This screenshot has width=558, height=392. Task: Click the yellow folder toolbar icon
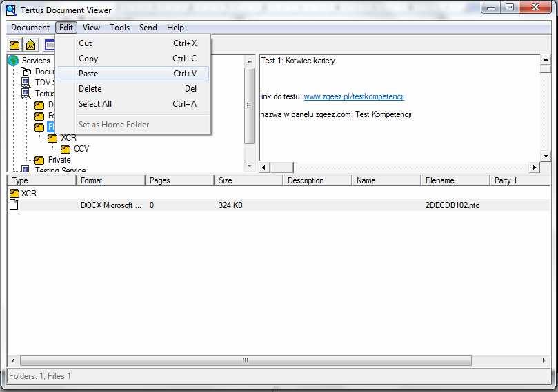tap(14, 45)
